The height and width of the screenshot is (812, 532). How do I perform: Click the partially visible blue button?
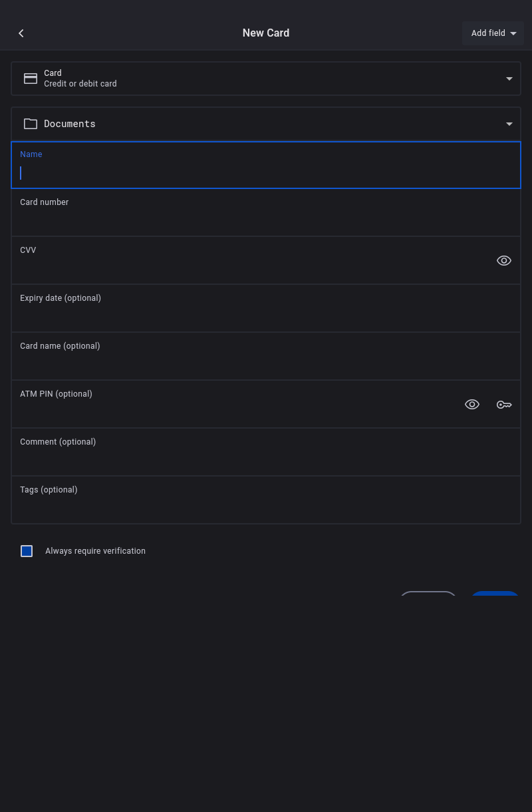pyautogui.click(x=495, y=593)
